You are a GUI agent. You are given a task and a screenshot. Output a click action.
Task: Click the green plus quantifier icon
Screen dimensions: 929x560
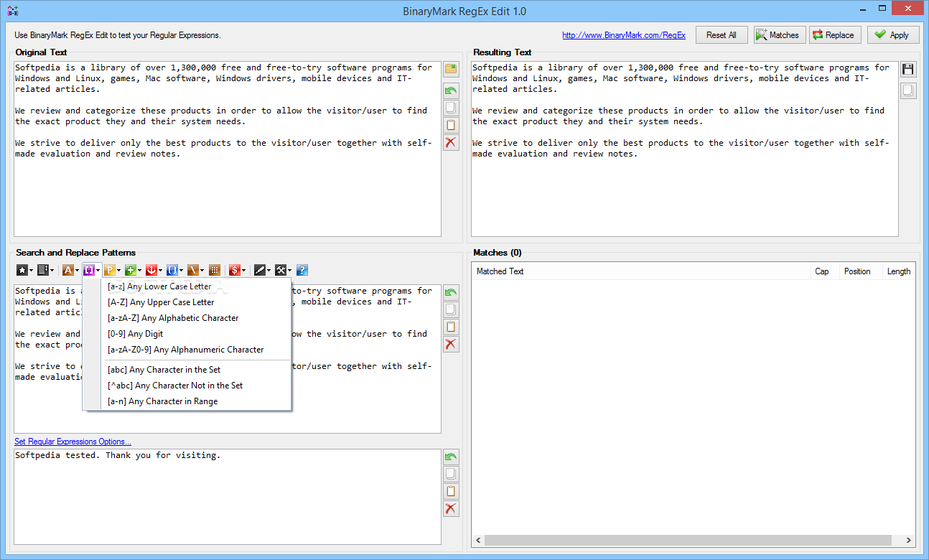(130, 270)
